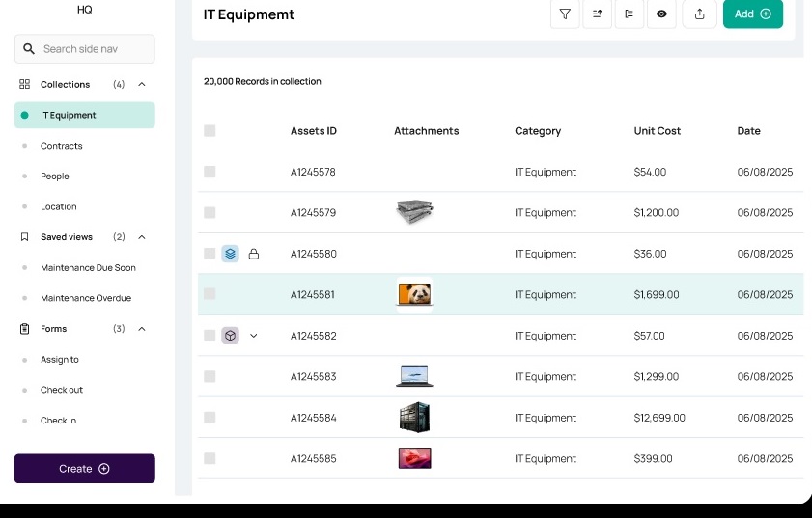Open Check out form
The height and width of the screenshot is (518, 812).
[62, 390]
